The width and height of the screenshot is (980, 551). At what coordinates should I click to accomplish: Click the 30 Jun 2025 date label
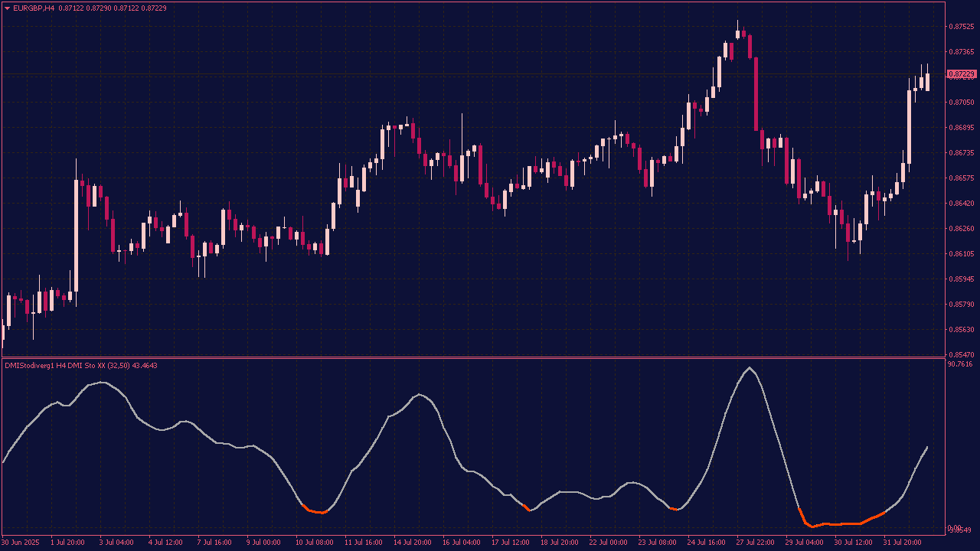(21, 543)
